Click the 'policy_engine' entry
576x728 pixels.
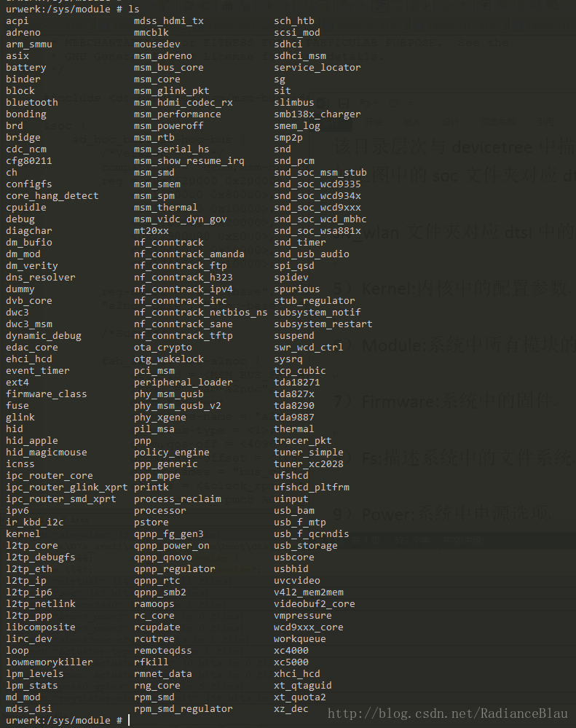click(x=172, y=452)
